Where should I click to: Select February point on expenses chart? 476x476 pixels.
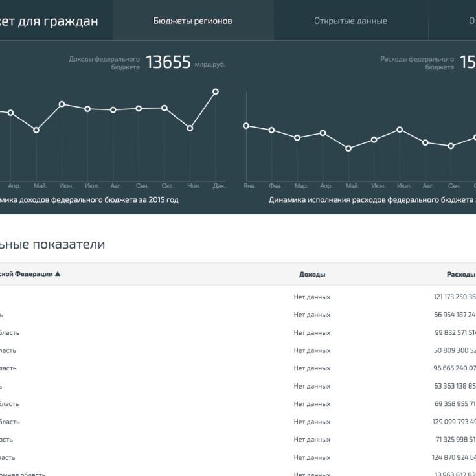pyautogui.click(x=272, y=130)
